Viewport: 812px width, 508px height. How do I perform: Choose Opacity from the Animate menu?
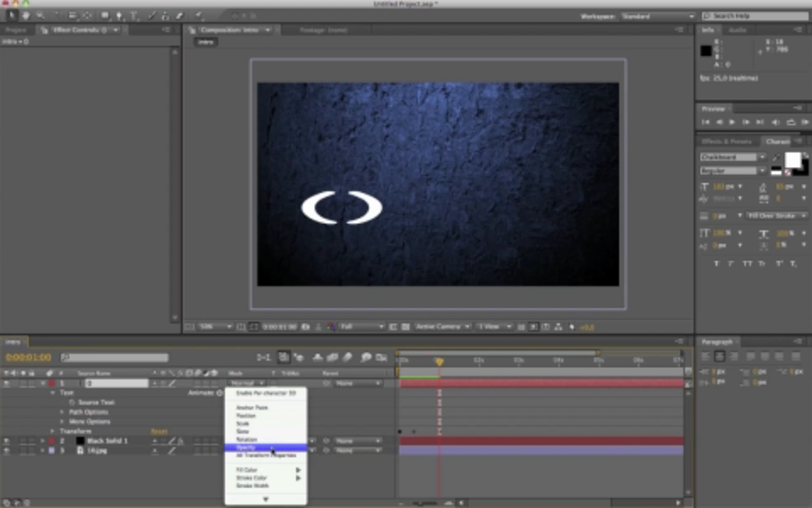click(x=246, y=448)
